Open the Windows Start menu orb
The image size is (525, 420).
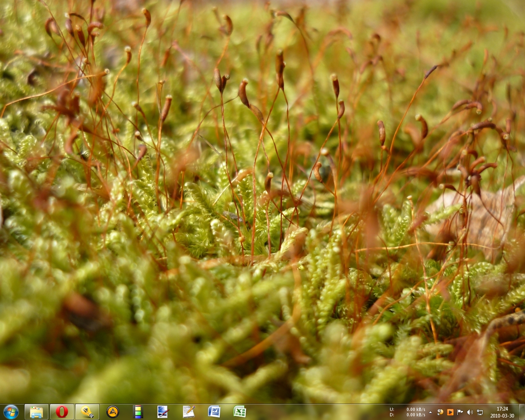coord(11,411)
